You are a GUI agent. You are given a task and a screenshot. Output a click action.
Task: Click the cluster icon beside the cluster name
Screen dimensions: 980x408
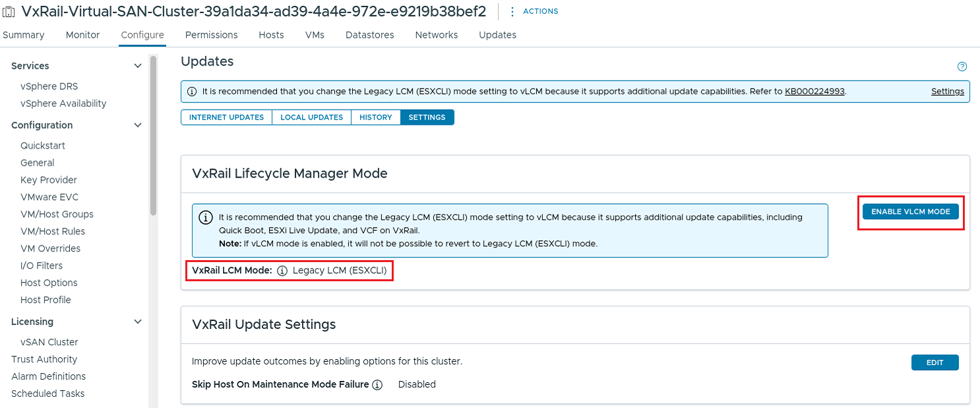tap(9, 11)
